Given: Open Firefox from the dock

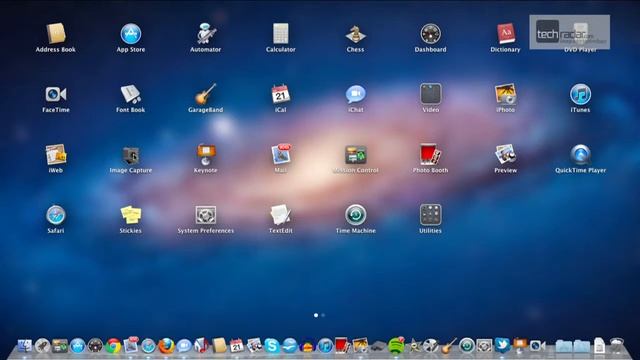Looking at the screenshot, I should 166,346.
